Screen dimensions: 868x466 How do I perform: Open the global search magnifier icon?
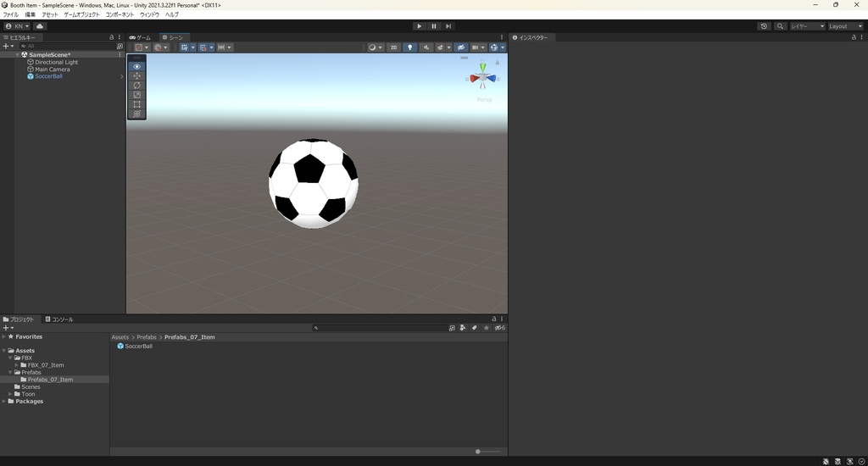pos(780,26)
